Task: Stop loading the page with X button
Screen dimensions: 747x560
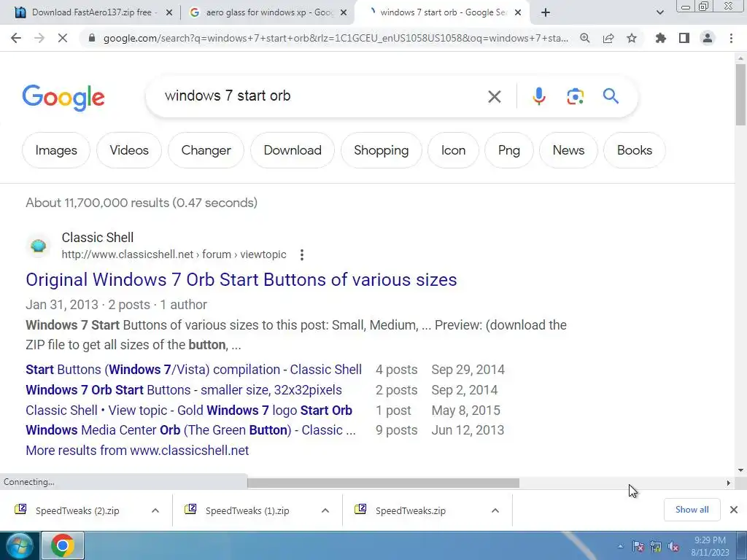Action: coord(63,38)
